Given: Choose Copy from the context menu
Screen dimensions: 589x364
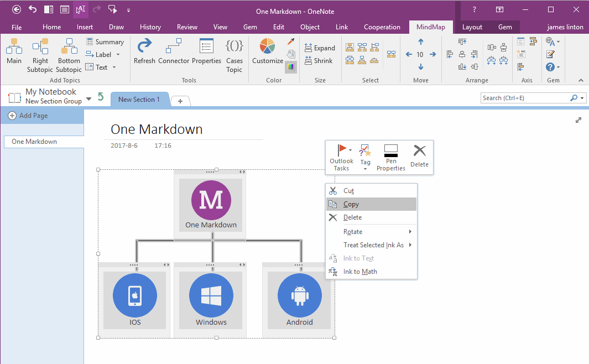Looking at the screenshot, I should tap(372, 204).
